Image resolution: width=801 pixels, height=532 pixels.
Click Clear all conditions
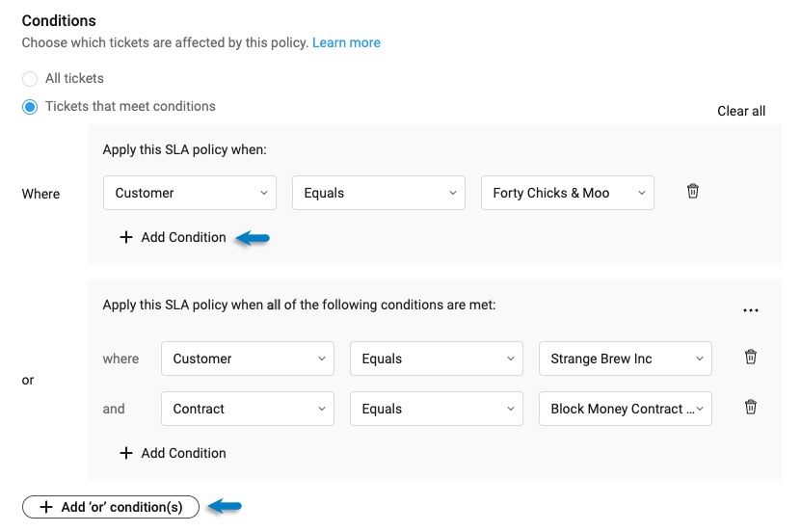[x=740, y=111]
